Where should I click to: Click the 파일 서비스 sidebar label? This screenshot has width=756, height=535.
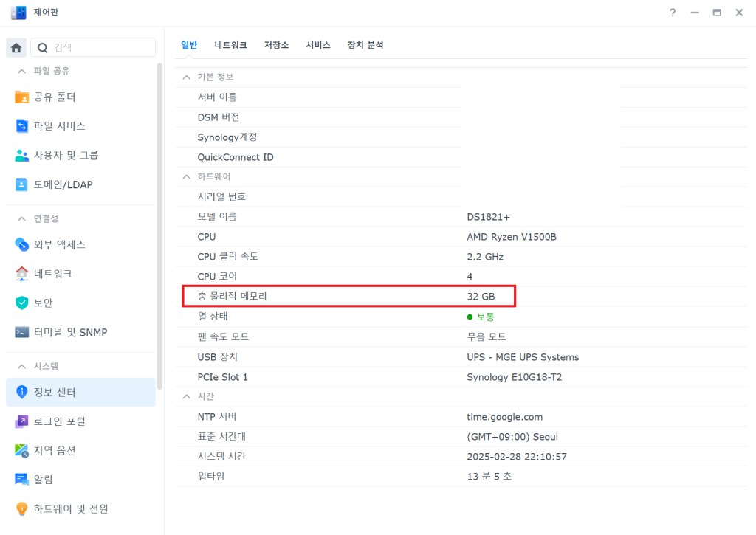[59, 126]
